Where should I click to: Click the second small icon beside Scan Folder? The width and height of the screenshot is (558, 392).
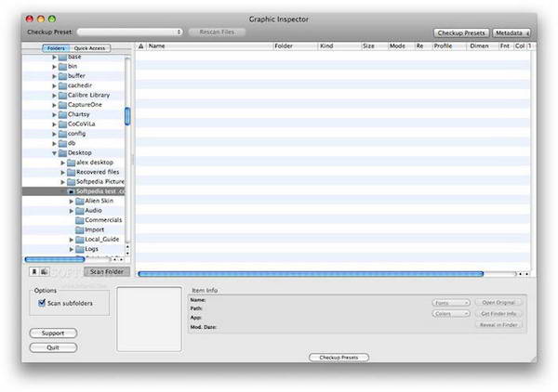point(44,272)
